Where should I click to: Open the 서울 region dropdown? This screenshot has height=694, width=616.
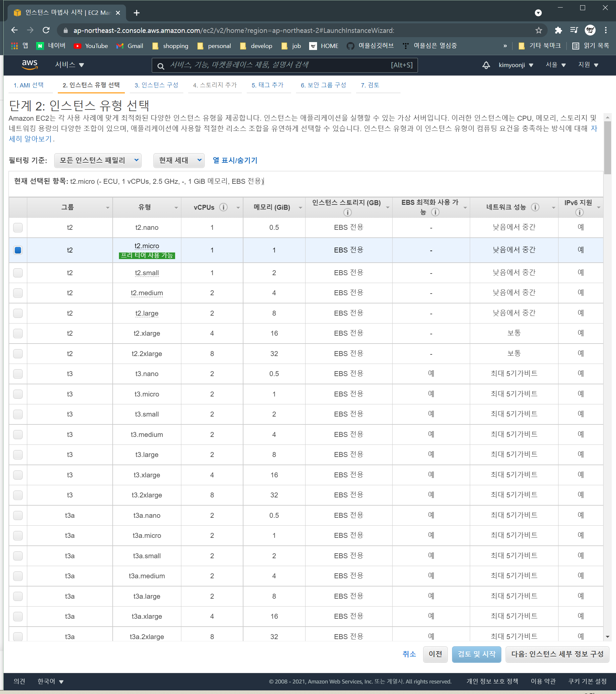[556, 65]
